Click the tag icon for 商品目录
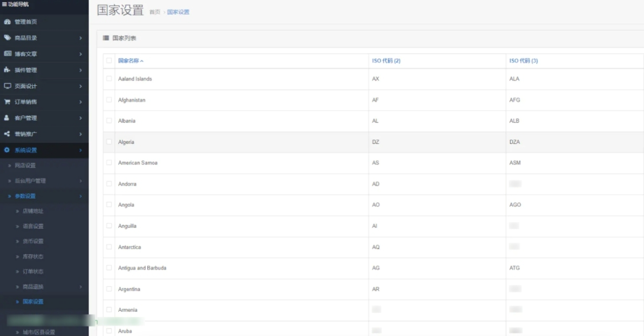The height and width of the screenshot is (336, 644). pyautogui.click(x=7, y=38)
